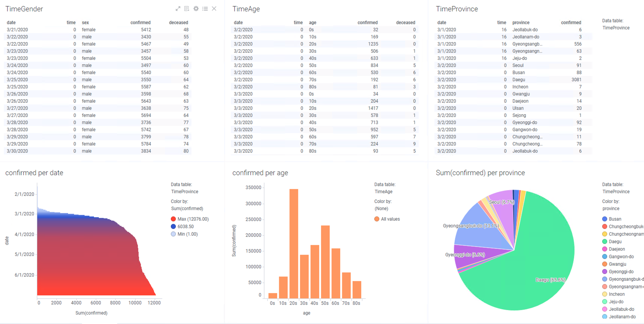644x324 pixels.
Task: Toggle the TimeGender legend list icon
Action: click(x=205, y=9)
